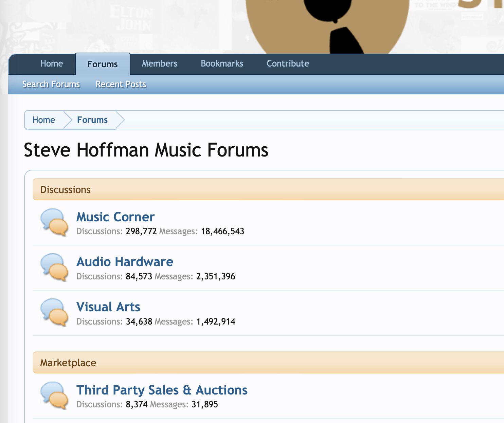504x423 pixels.
Task: Click Music Corner messages count 18,466,543
Action: click(x=223, y=232)
